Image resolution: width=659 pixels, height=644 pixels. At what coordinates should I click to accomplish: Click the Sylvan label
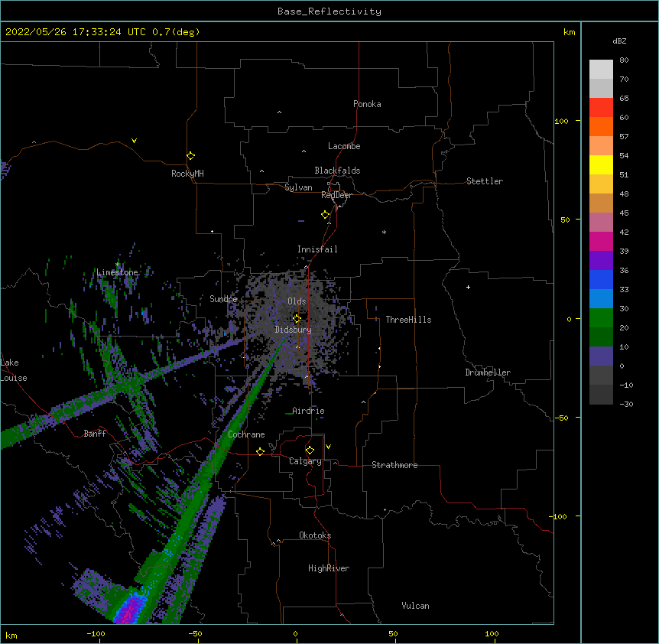click(x=298, y=187)
